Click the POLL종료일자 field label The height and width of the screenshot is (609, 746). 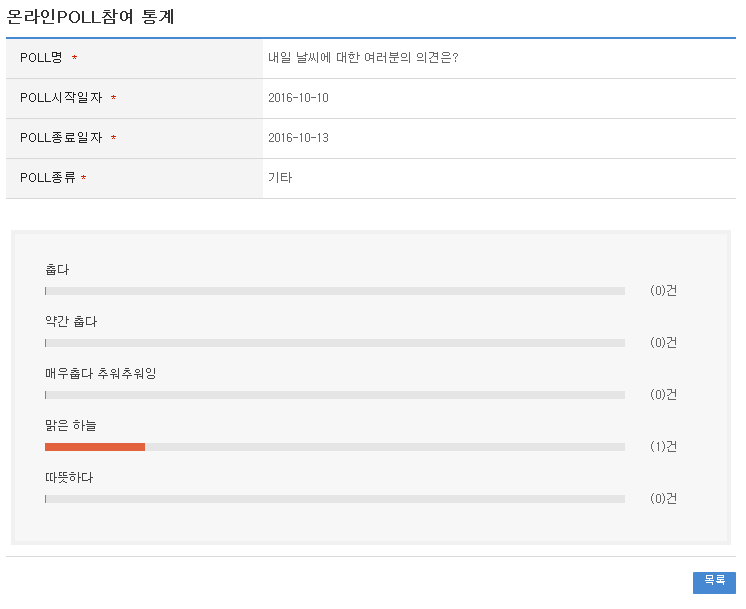click(61, 138)
